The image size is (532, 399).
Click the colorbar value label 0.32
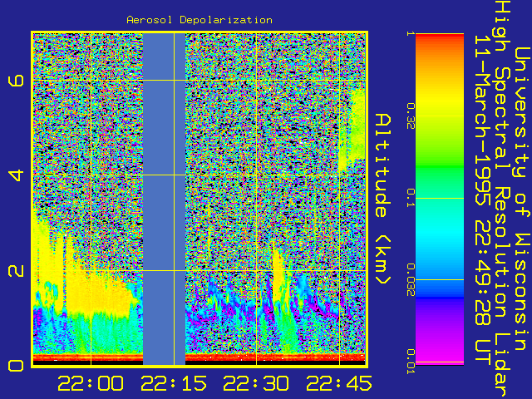point(410,116)
